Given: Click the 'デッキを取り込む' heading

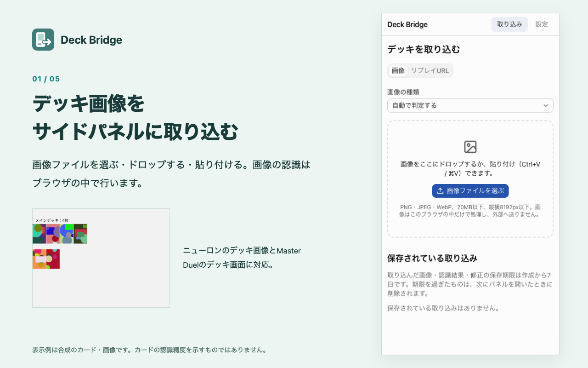Looking at the screenshot, I should [x=424, y=49].
